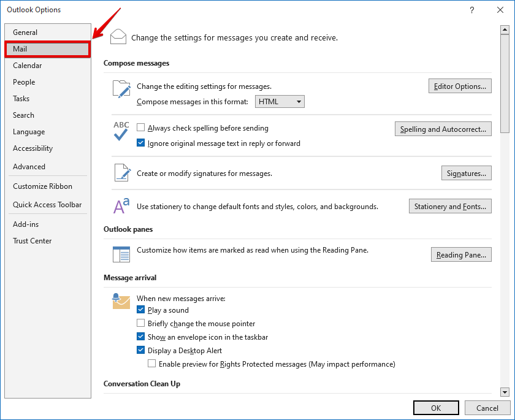This screenshot has width=515, height=420.
Task: Click the Signatures button
Action: (467, 173)
